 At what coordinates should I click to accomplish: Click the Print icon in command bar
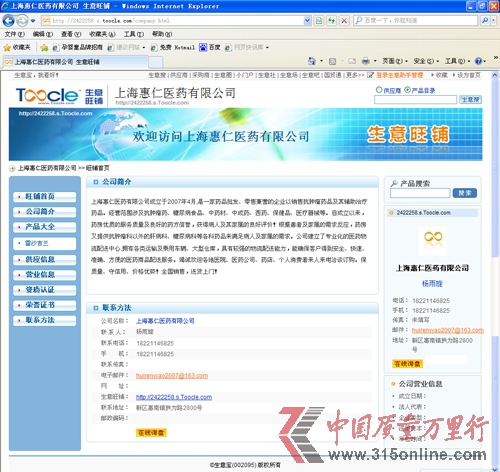(x=366, y=61)
